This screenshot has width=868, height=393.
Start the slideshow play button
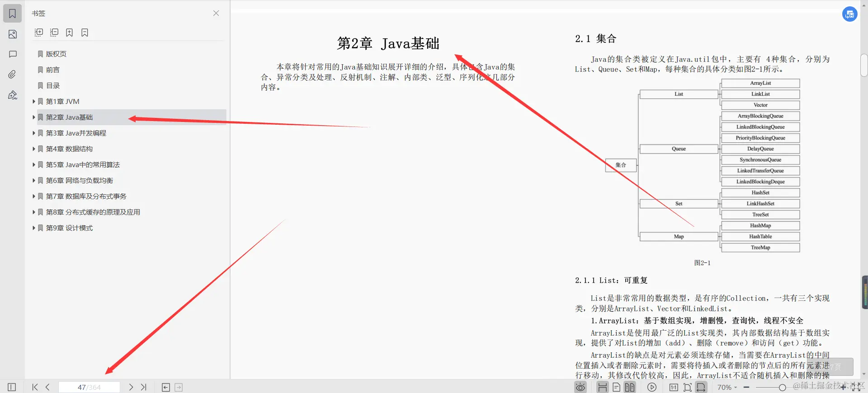coord(652,387)
